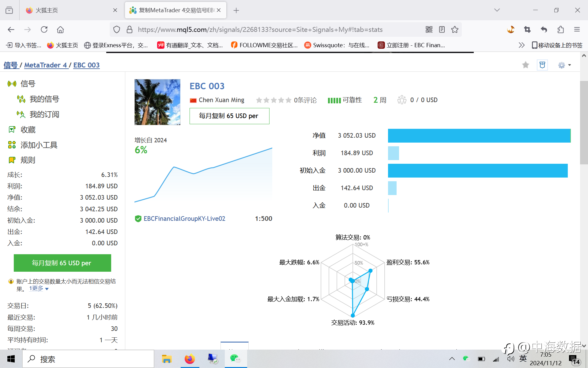Open 有道翻译 bookmark
The image size is (588, 368).
pyautogui.click(x=190, y=45)
